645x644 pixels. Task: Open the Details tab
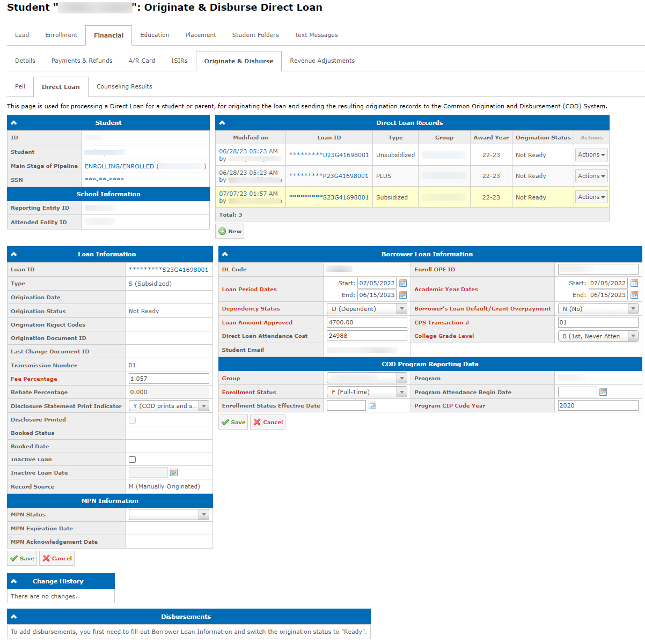(25, 61)
